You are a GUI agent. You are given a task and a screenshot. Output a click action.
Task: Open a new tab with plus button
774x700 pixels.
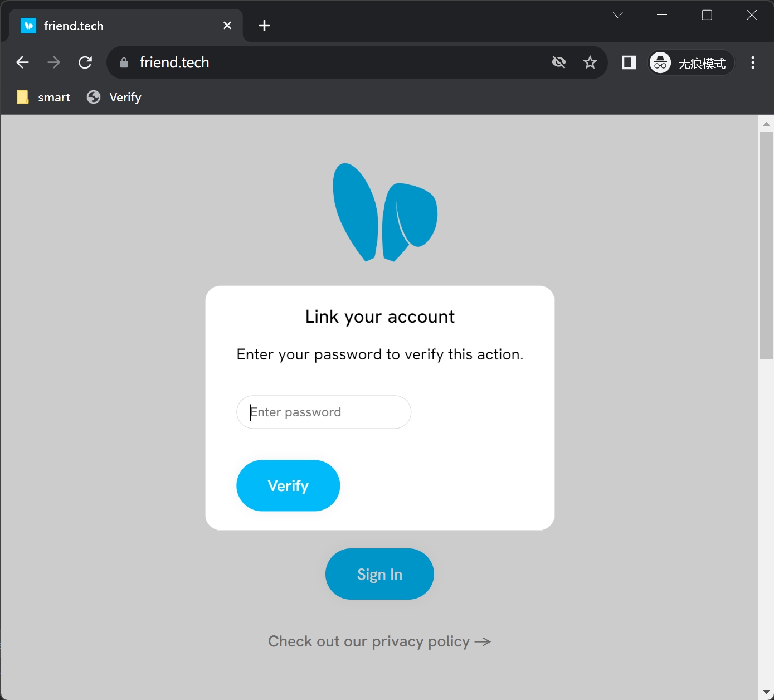(x=264, y=26)
